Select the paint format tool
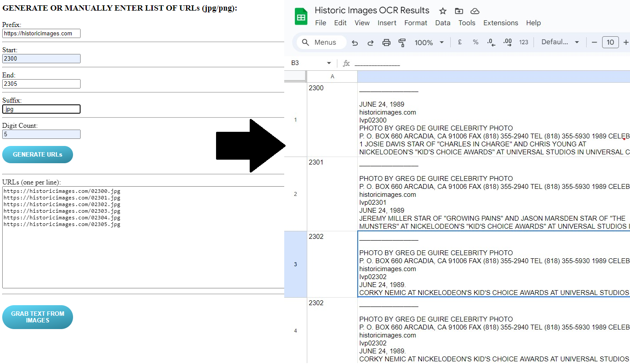Image resolution: width=630 pixels, height=364 pixels. (x=402, y=42)
